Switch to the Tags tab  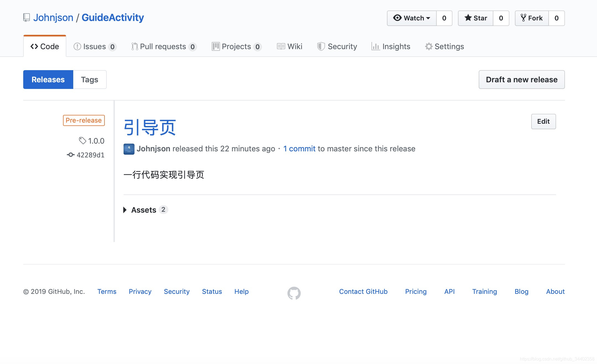pyautogui.click(x=89, y=80)
